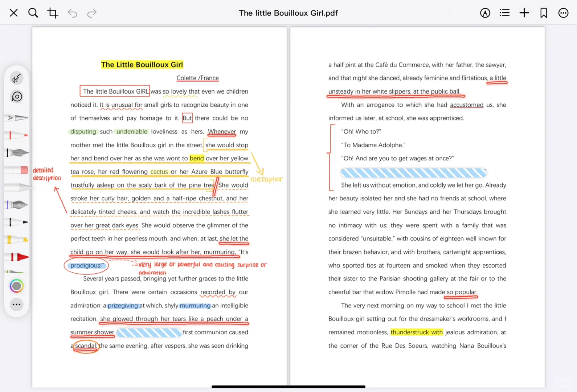
Task: Click the boxed phrase 'The little Bouilloux GIRL'
Action: tap(115, 91)
